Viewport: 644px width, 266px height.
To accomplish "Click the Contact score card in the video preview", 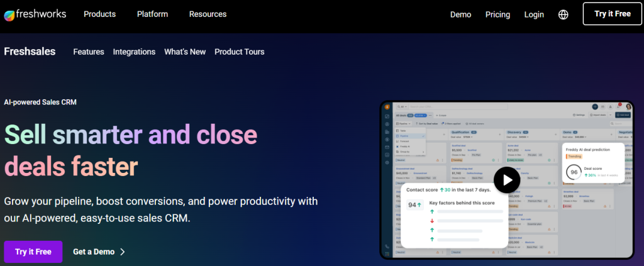I will pos(454,216).
